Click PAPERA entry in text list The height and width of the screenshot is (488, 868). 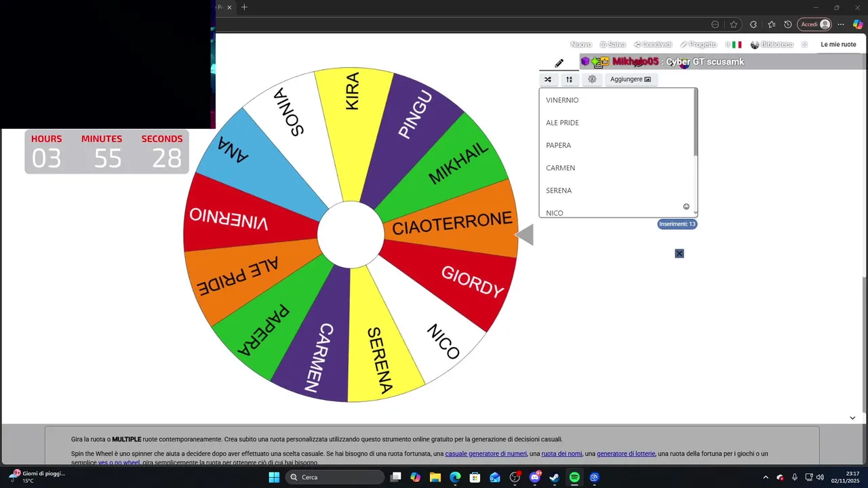pos(558,145)
